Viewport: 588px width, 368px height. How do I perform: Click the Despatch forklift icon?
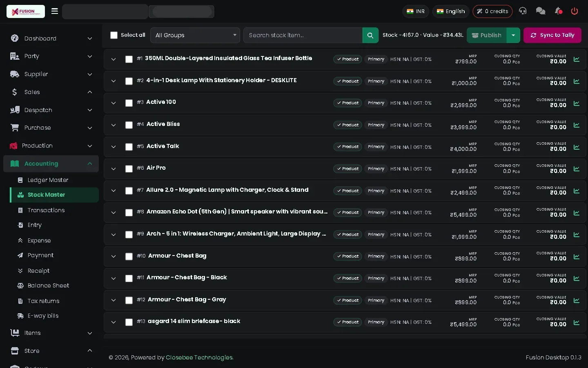(15, 110)
